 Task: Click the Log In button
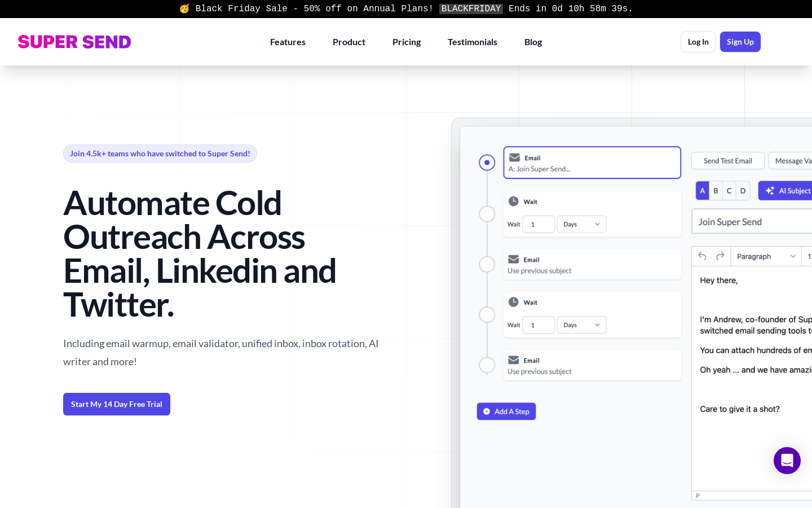tap(698, 42)
